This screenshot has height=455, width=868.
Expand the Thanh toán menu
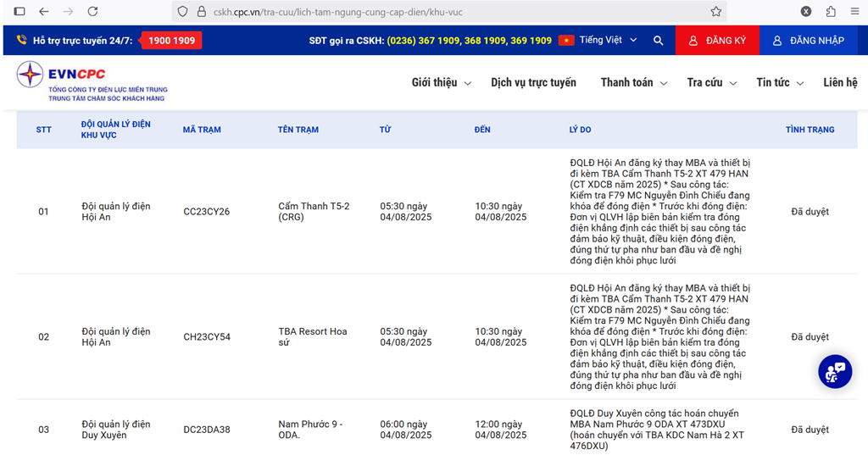[x=633, y=82]
